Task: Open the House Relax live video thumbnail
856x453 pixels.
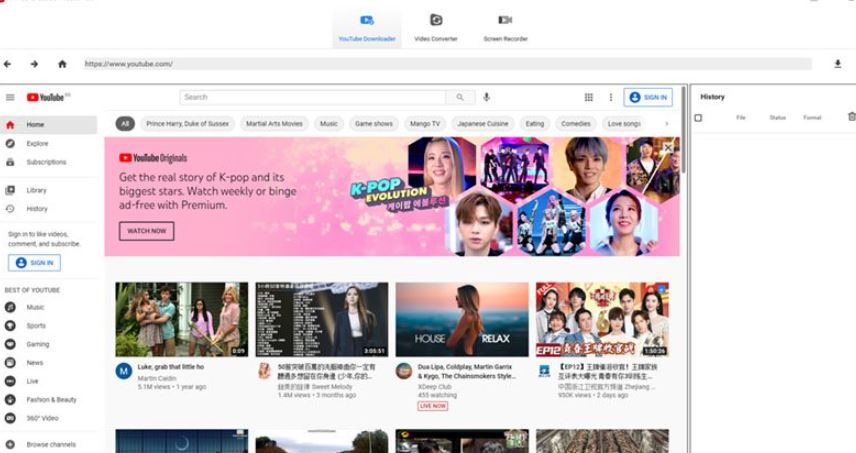Action: [x=462, y=319]
